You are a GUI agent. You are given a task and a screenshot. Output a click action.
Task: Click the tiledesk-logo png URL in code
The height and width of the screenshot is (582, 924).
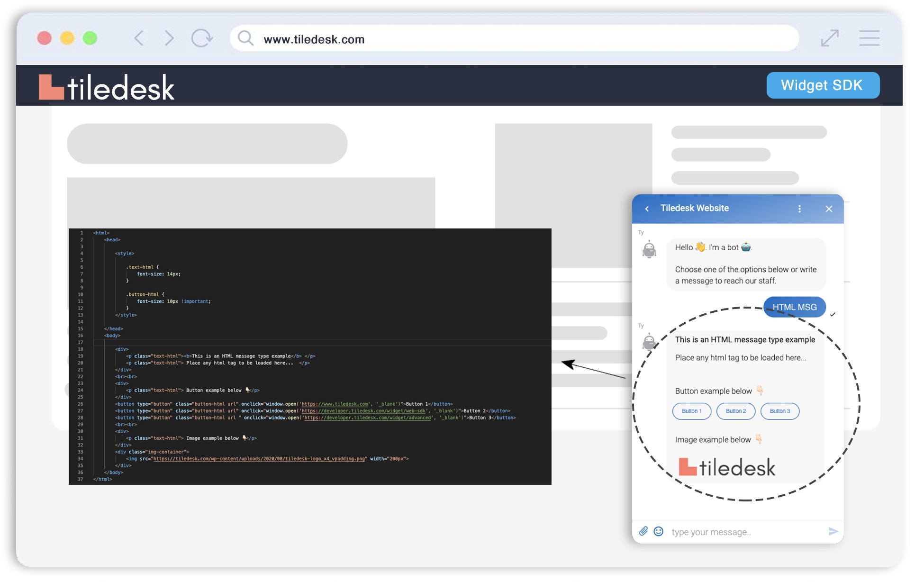click(x=259, y=459)
